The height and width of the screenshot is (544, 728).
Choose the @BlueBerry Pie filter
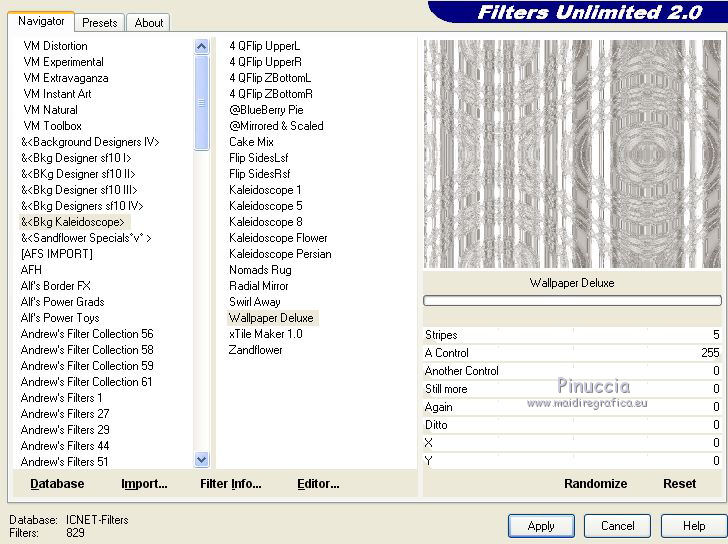pos(266,110)
